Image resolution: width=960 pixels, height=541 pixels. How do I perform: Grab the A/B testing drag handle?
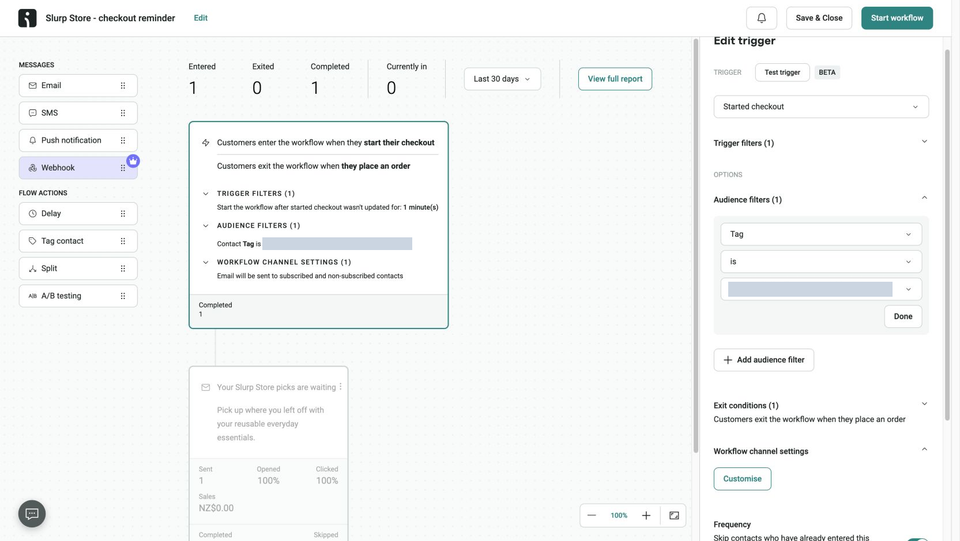(122, 296)
